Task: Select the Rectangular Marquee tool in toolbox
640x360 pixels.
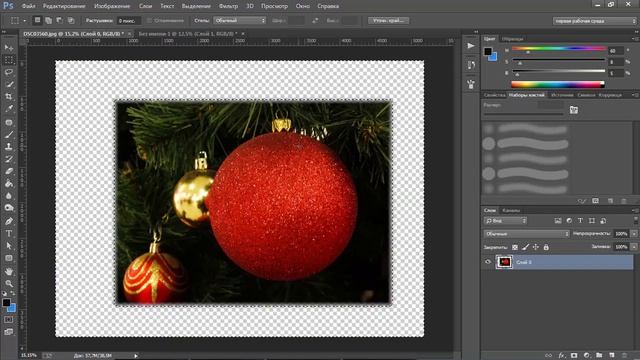Action: point(9,60)
